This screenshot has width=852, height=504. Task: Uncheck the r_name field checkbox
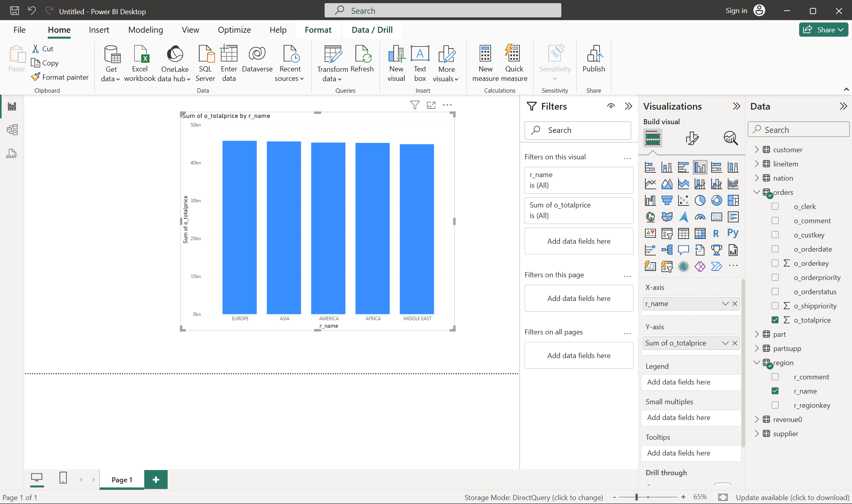[x=775, y=391]
